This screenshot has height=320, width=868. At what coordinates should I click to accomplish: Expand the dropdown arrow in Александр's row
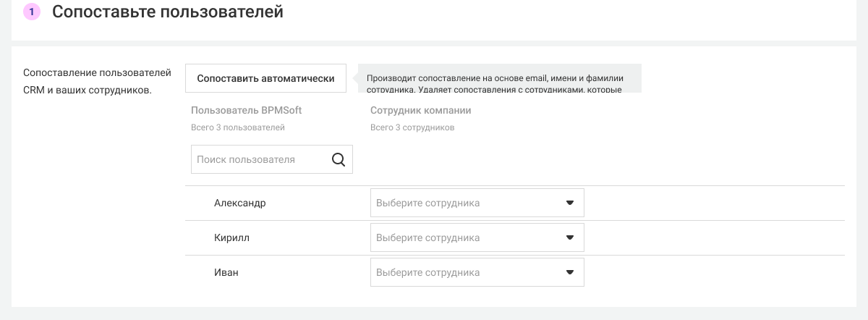click(569, 203)
